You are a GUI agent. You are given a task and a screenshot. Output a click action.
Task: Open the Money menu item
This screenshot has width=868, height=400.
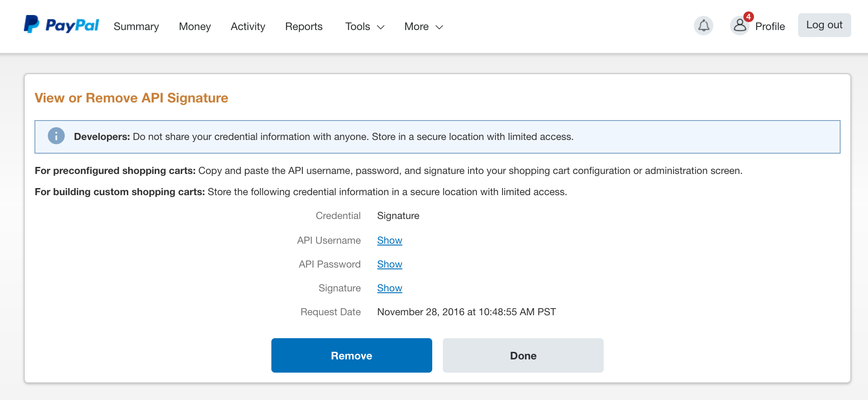[195, 26]
